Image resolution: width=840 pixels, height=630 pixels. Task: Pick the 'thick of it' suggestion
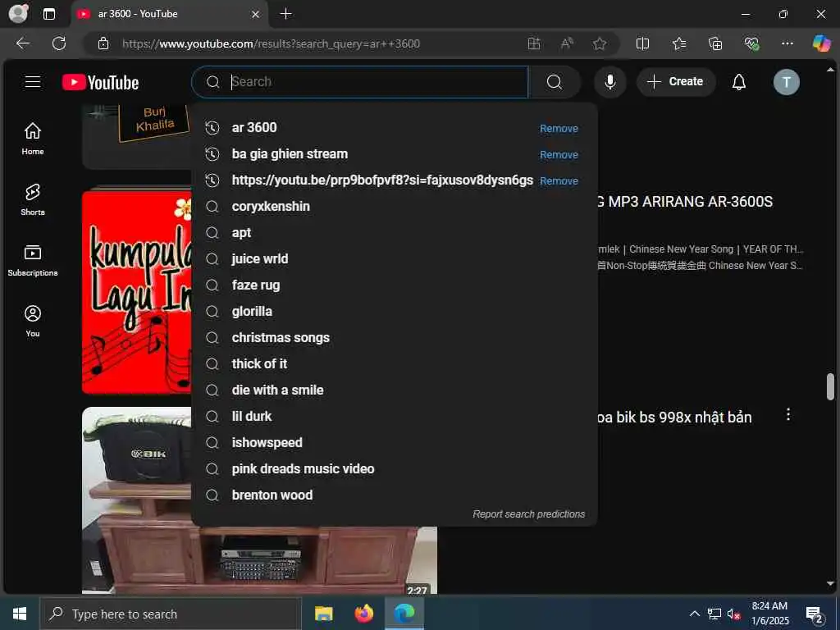click(394, 363)
